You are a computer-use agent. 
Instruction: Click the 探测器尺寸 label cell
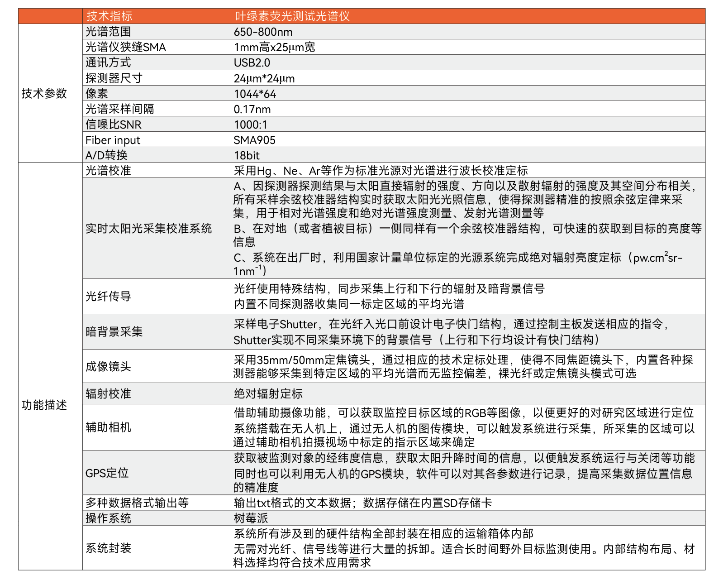[114, 78]
